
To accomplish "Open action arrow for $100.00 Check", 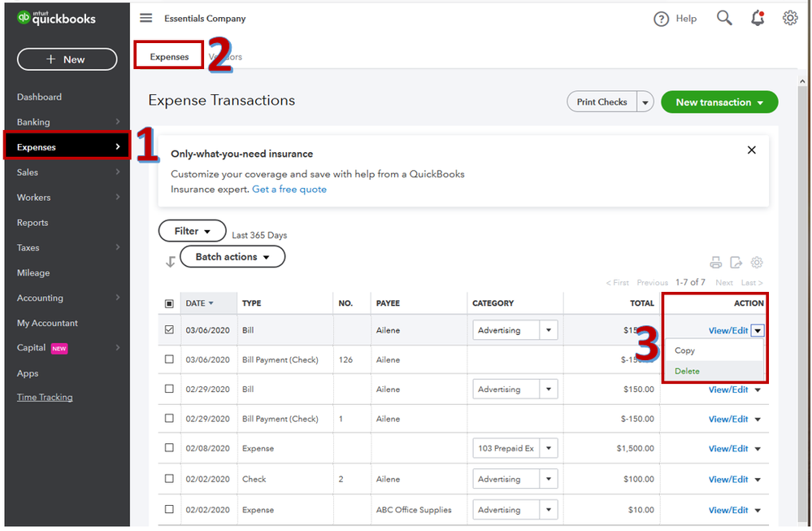I will point(758,480).
